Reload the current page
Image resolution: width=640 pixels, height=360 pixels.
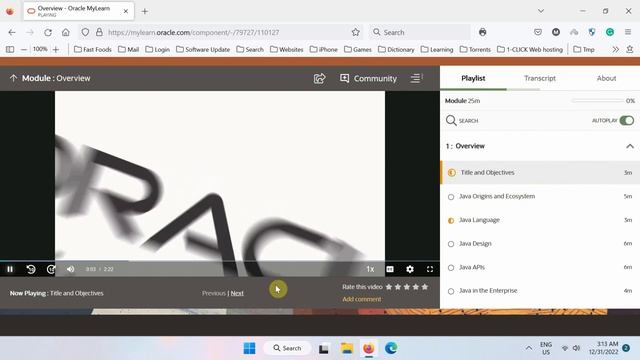point(48,32)
